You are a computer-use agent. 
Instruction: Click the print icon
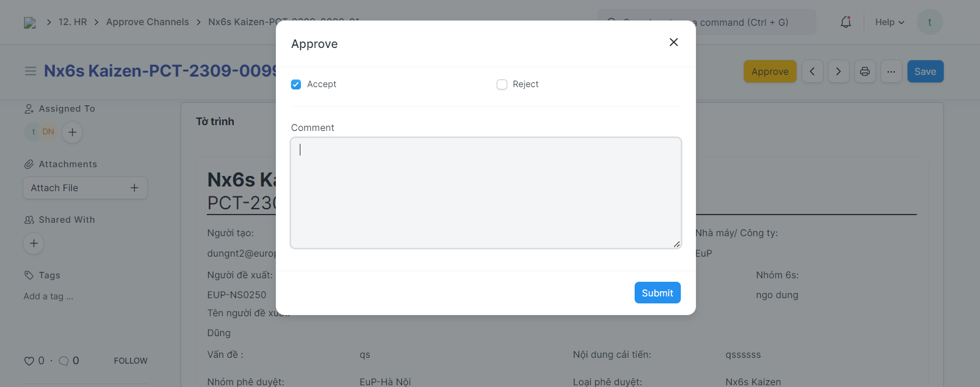(865, 71)
